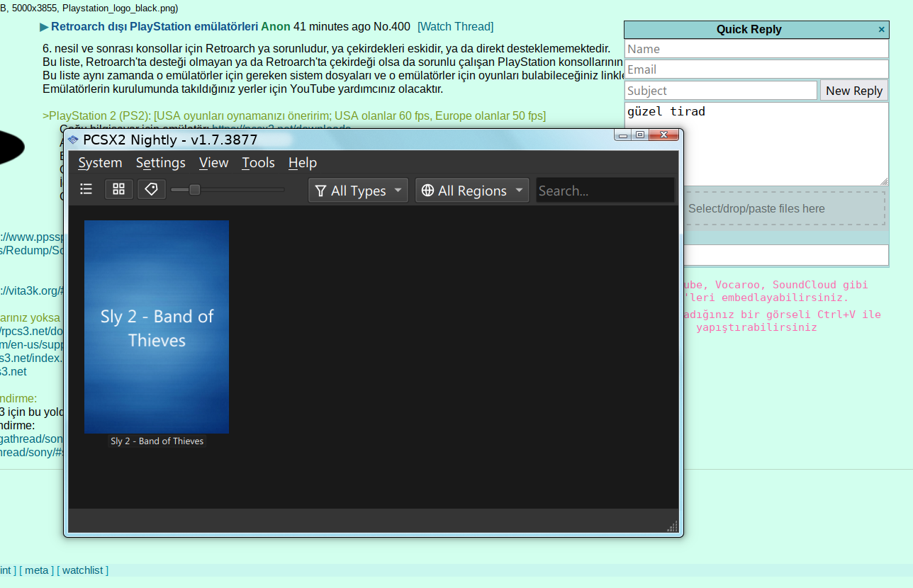The height and width of the screenshot is (588, 913).
Task: Open the watchlist link
Action: [x=83, y=570]
